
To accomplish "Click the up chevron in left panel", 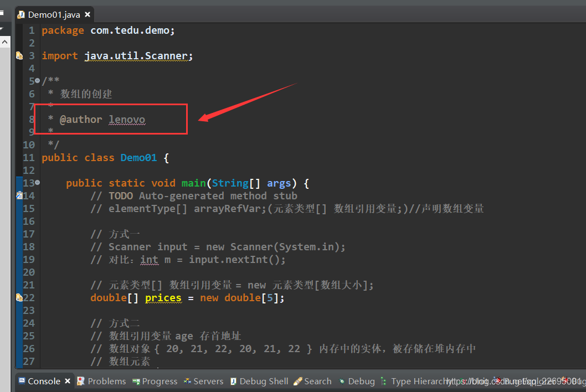I will pyautogui.click(x=4, y=42).
